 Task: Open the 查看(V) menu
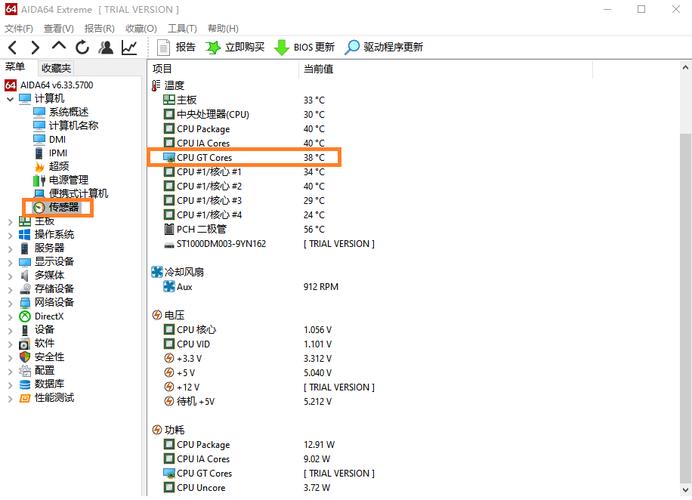[x=59, y=29]
